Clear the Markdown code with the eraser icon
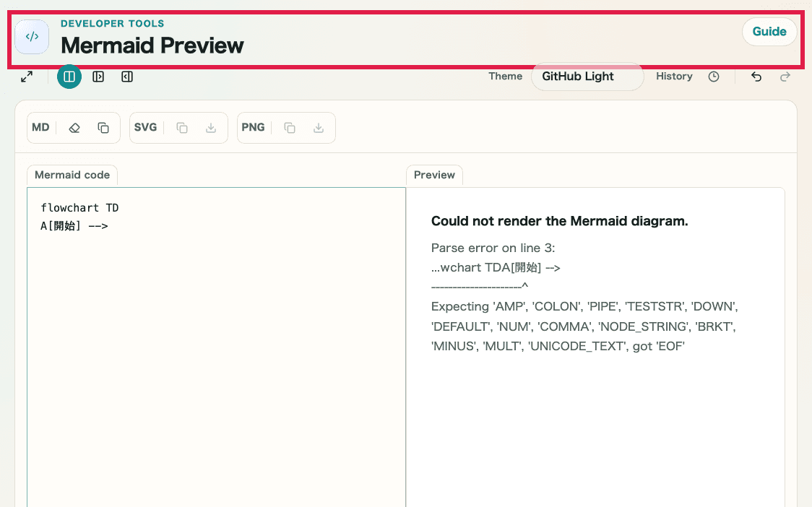Screen dimensions: 812x507 pyautogui.click(x=74, y=127)
